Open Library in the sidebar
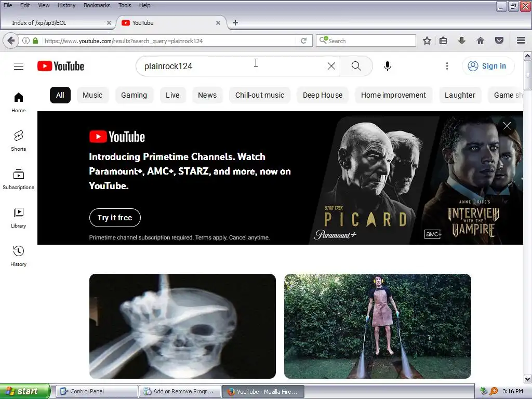 pyautogui.click(x=19, y=218)
